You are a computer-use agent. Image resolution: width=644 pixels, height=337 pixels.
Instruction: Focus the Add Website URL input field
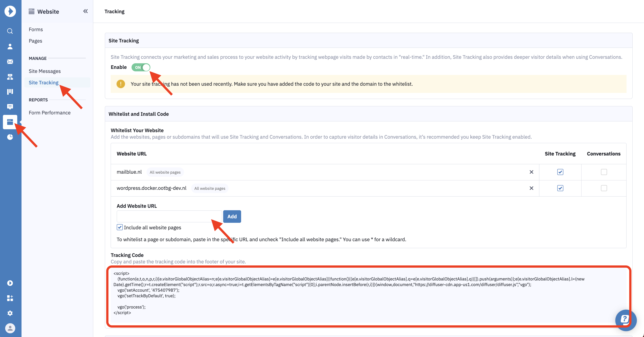(x=169, y=217)
